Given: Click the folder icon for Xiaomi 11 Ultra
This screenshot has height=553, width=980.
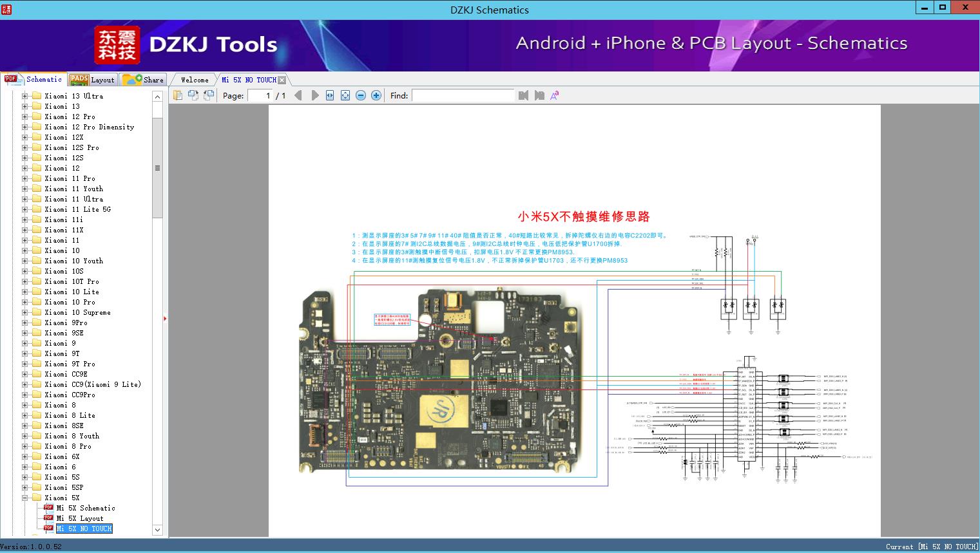Looking at the screenshot, I should [37, 199].
